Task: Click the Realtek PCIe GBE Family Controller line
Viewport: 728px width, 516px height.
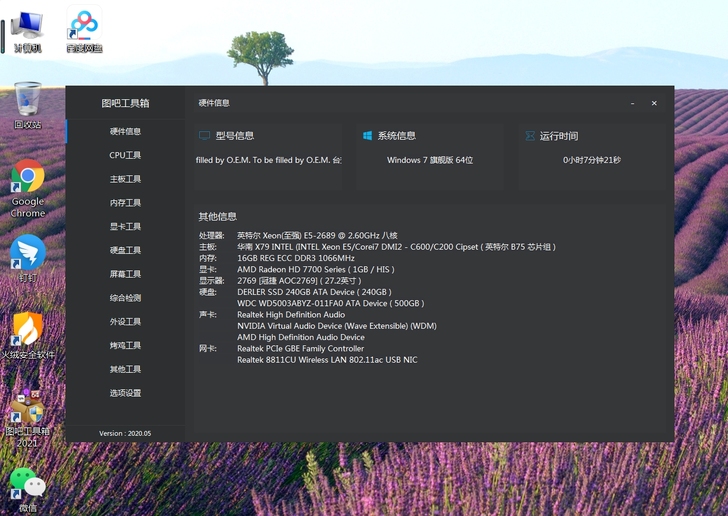Action: [x=300, y=348]
